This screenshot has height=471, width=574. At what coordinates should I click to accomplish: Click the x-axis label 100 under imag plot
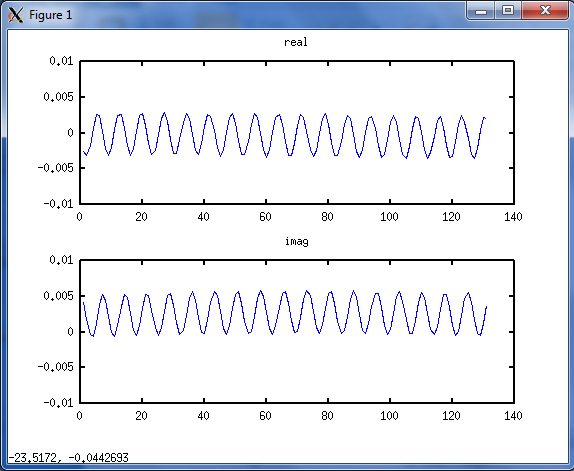click(389, 416)
